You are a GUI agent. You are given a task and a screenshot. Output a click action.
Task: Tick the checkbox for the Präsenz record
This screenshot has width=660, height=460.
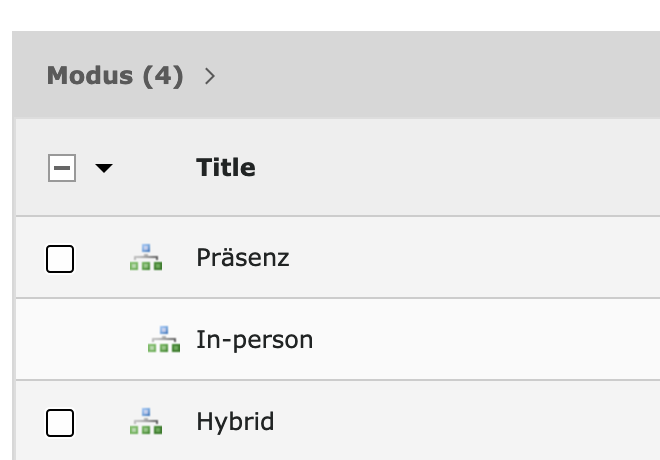coord(60,259)
